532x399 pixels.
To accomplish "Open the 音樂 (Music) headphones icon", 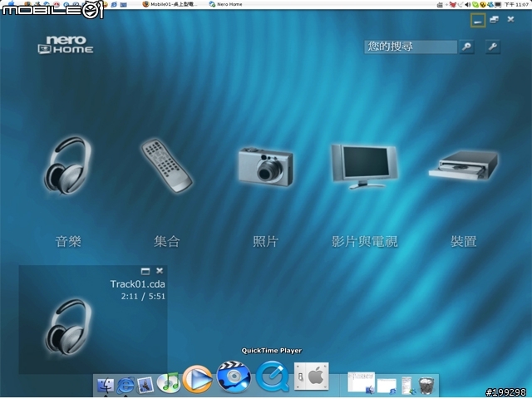I will point(68,165).
